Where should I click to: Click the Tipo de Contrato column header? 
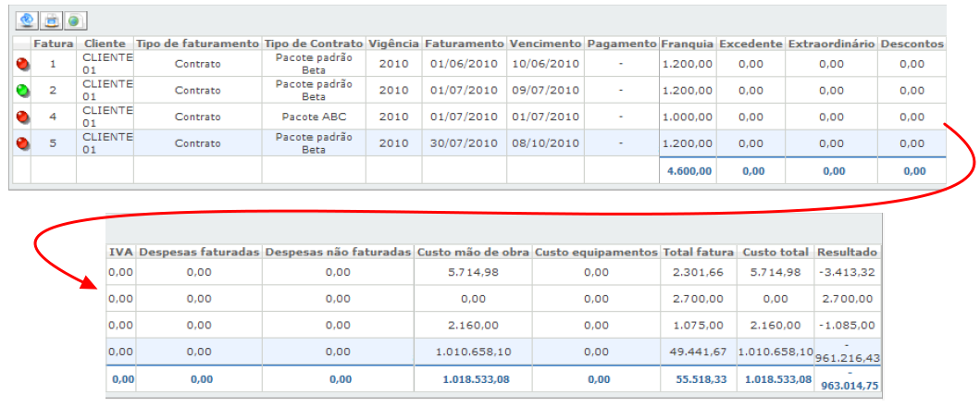[313, 43]
